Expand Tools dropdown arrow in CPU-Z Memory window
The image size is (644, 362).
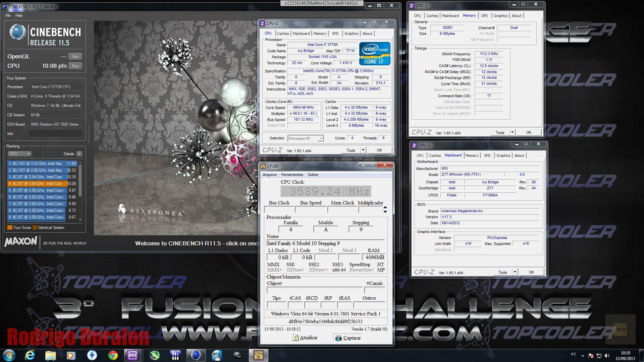click(x=512, y=132)
